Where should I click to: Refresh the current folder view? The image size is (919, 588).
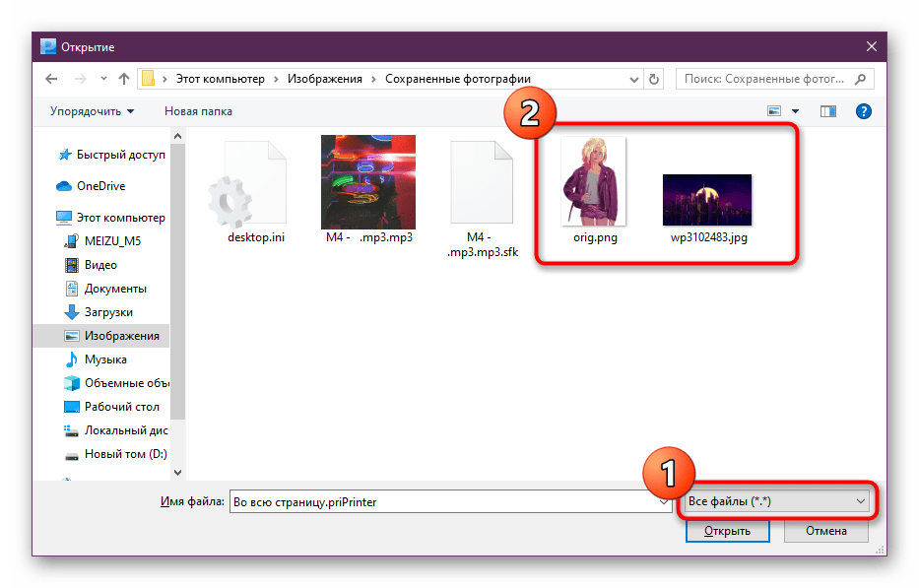(654, 79)
